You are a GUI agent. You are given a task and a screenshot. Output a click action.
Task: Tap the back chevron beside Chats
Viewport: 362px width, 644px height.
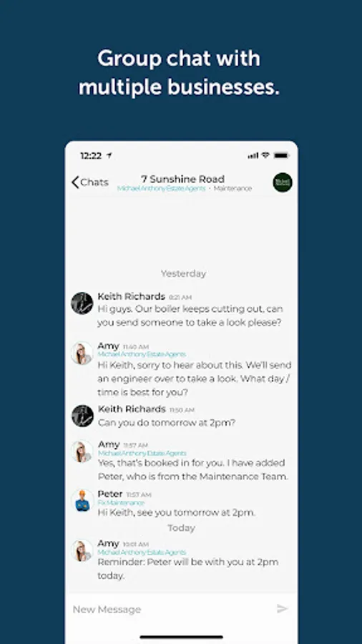[75, 182]
